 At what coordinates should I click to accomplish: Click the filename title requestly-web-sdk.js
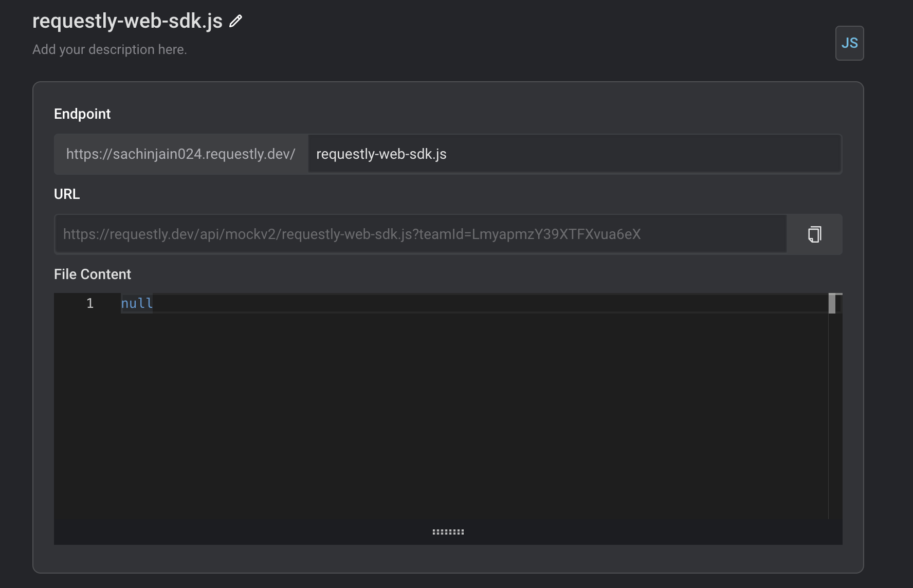[126, 21]
